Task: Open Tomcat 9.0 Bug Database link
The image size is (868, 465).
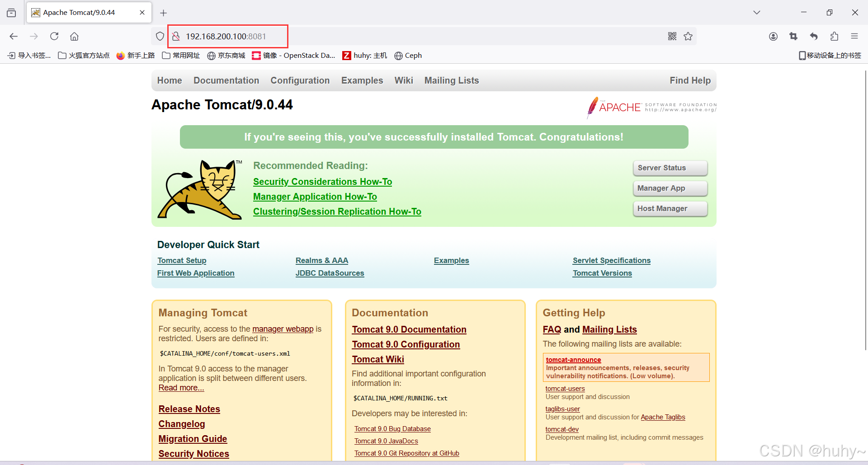Action: [392, 429]
